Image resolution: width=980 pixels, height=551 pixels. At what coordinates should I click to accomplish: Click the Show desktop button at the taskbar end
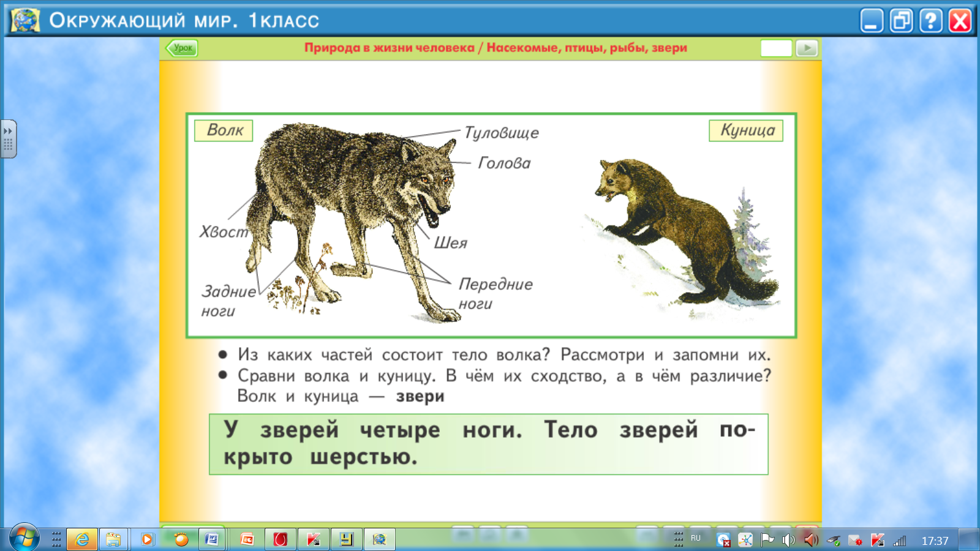pos(969,539)
